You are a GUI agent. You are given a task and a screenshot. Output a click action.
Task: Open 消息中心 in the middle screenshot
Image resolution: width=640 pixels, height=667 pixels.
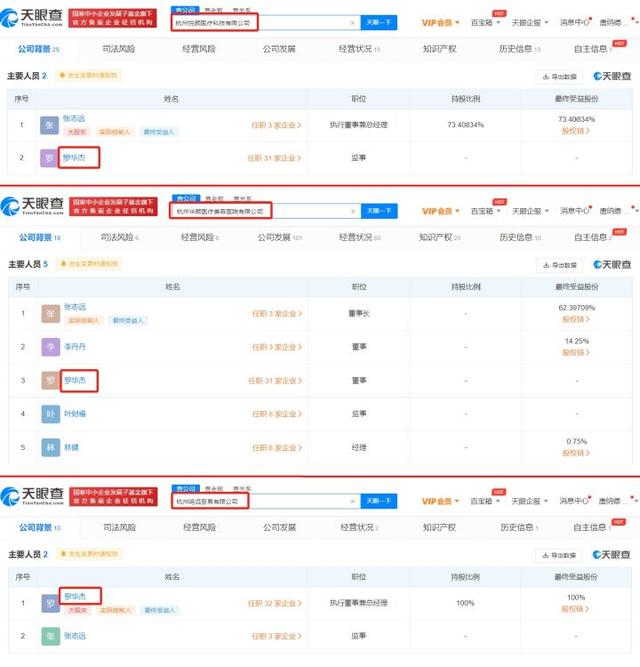575,211
